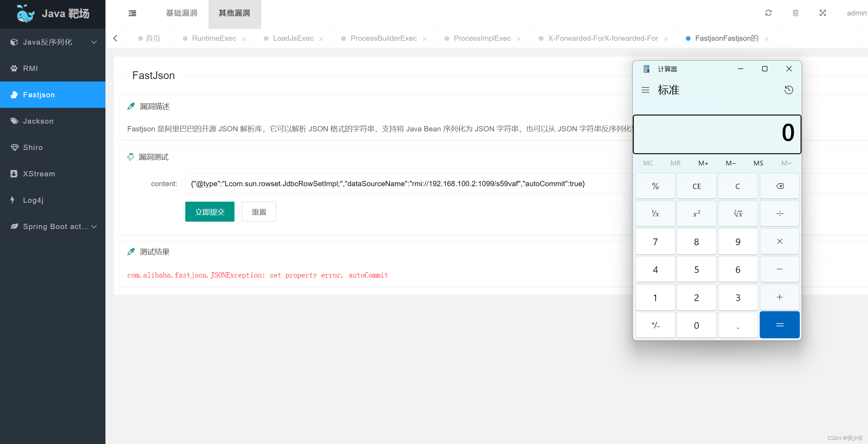The height and width of the screenshot is (444, 868).
Task: Click calculator backspace key
Action: tap(780, 186)
